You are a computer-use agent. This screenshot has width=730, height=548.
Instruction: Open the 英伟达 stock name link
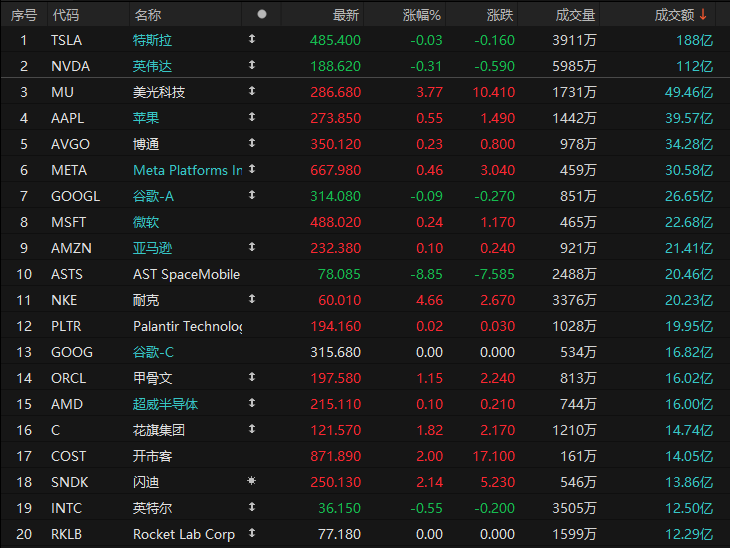[x=152, y=66]
